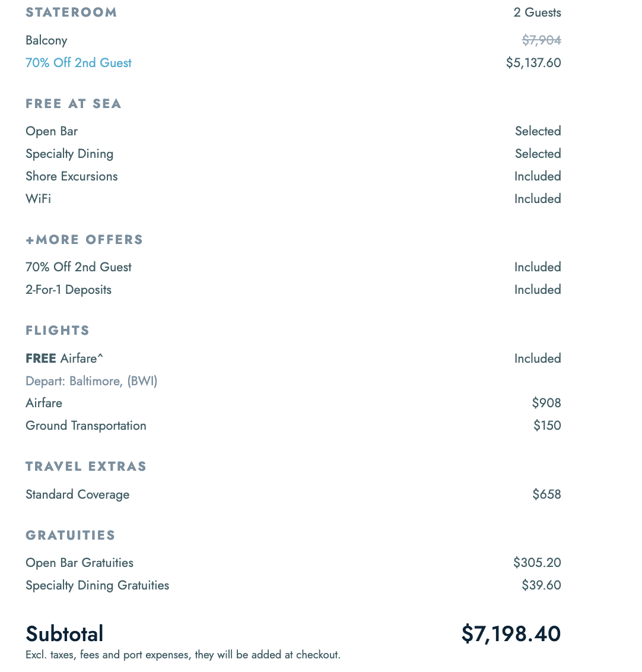Image resolution: width=642 pixels, height=672 pixels.
Task: Click the Ground Transportation row label
Action: click(x=85, y=426)
